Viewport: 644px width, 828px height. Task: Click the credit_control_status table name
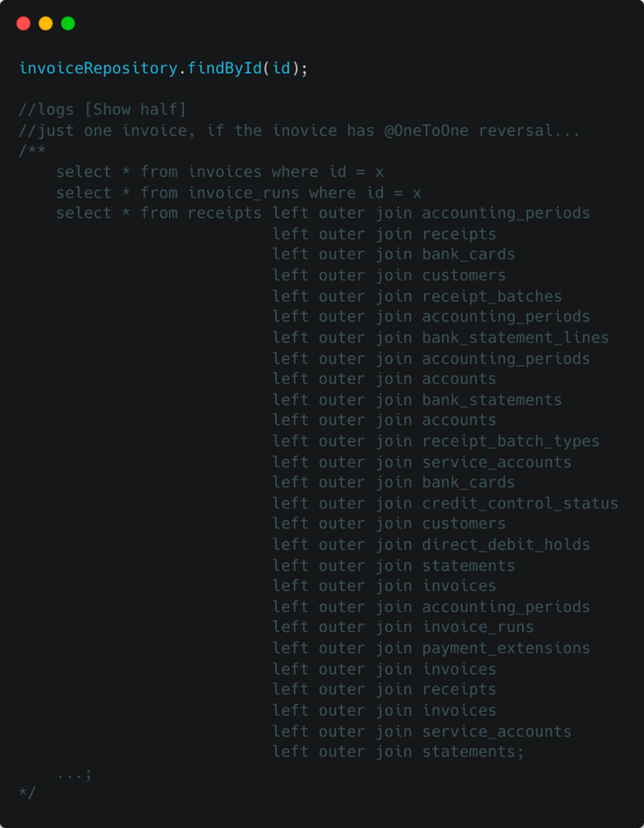(520, 503)
